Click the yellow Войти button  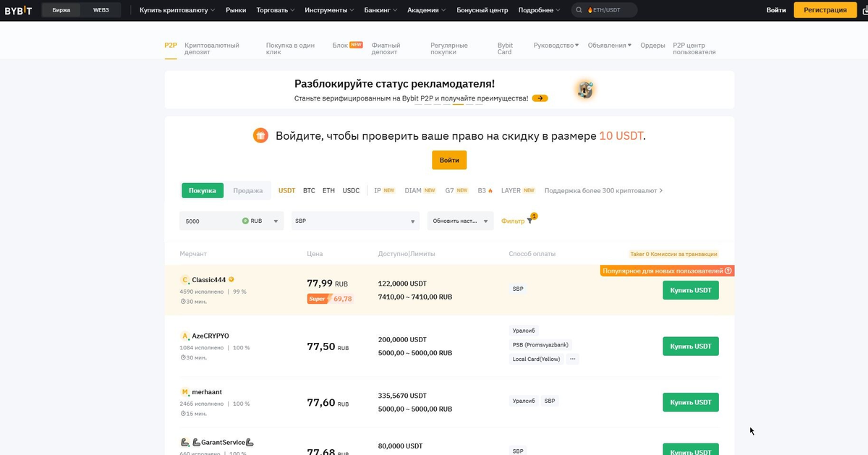[449, 160]
